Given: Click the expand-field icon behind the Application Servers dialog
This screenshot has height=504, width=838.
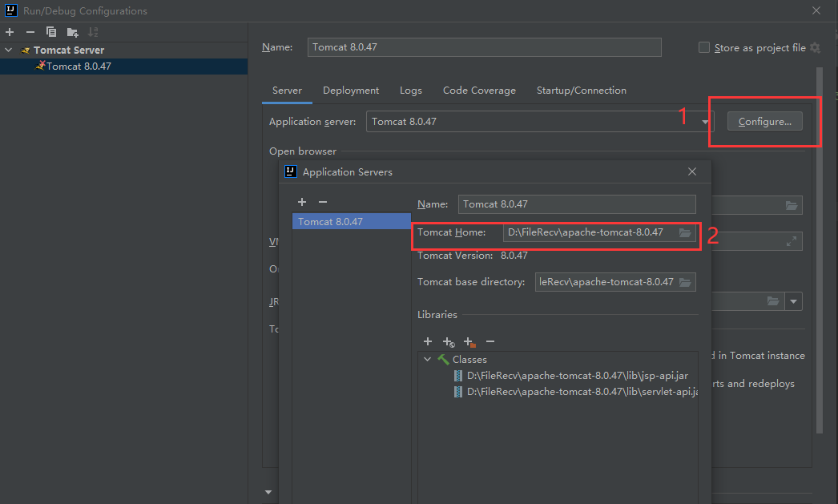Looking at the screenshot, I should click(x=792, y=241).
